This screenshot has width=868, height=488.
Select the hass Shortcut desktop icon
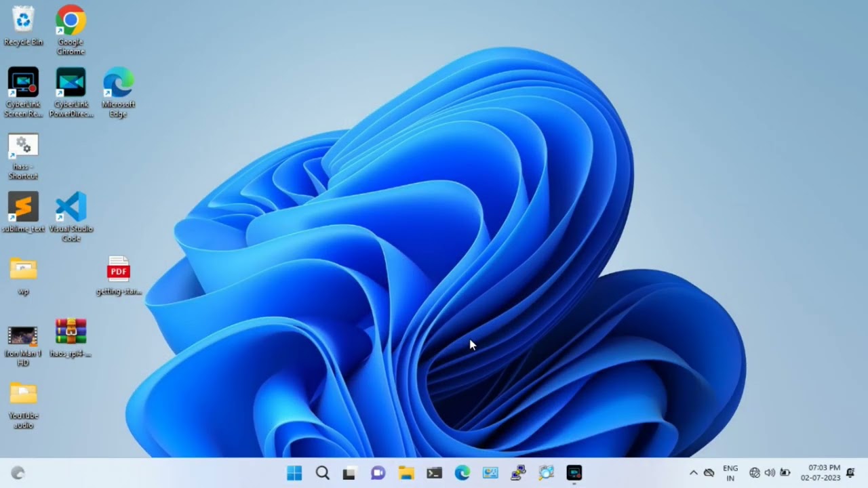coord(23,157)
